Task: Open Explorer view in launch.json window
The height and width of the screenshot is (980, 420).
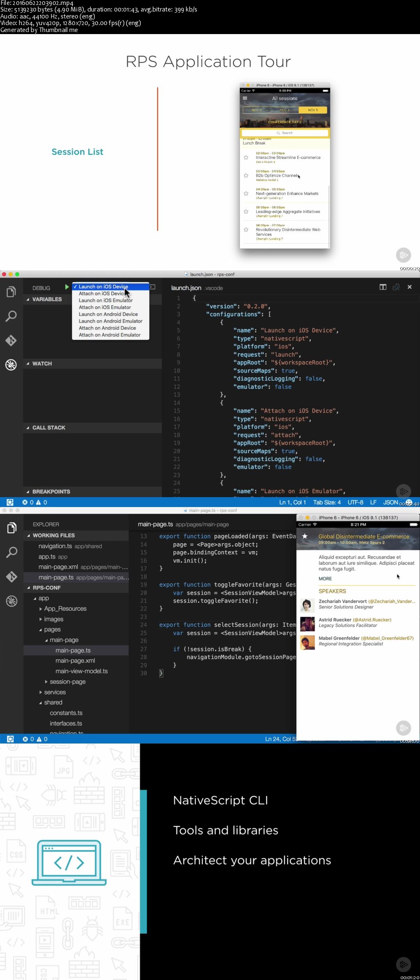Action: pos(11,292)
